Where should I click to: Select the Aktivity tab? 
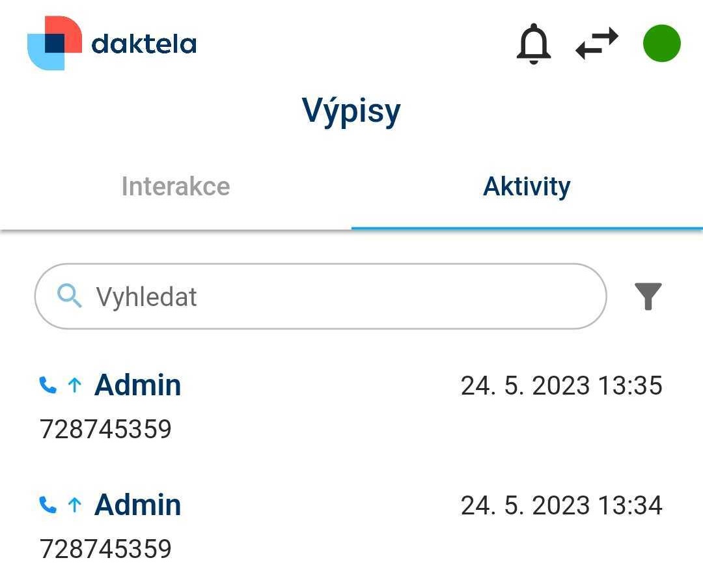tap(527, 187)
